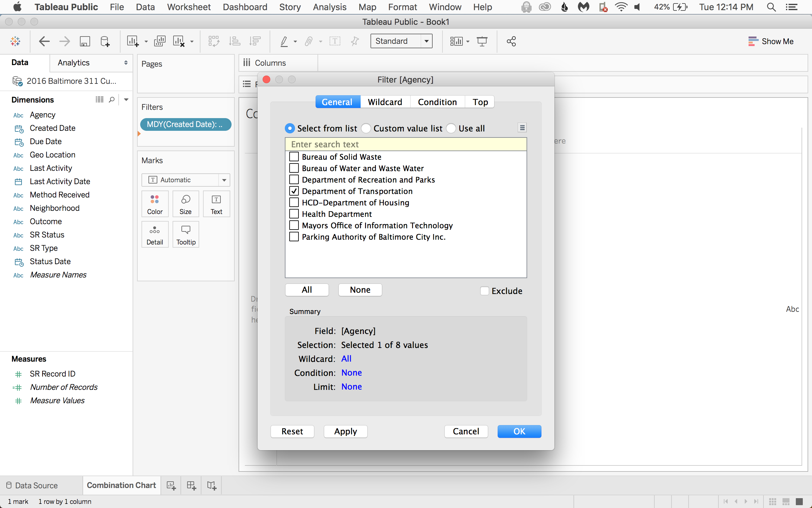
Task: Expand the Dimensions pane dropdown arrow
Action: (126, 100)
